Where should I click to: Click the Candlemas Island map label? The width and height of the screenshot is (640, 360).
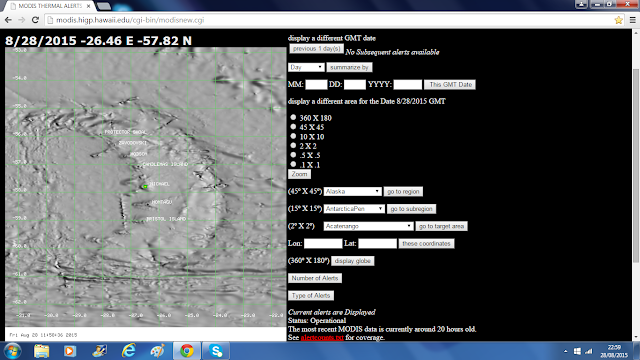165,164
